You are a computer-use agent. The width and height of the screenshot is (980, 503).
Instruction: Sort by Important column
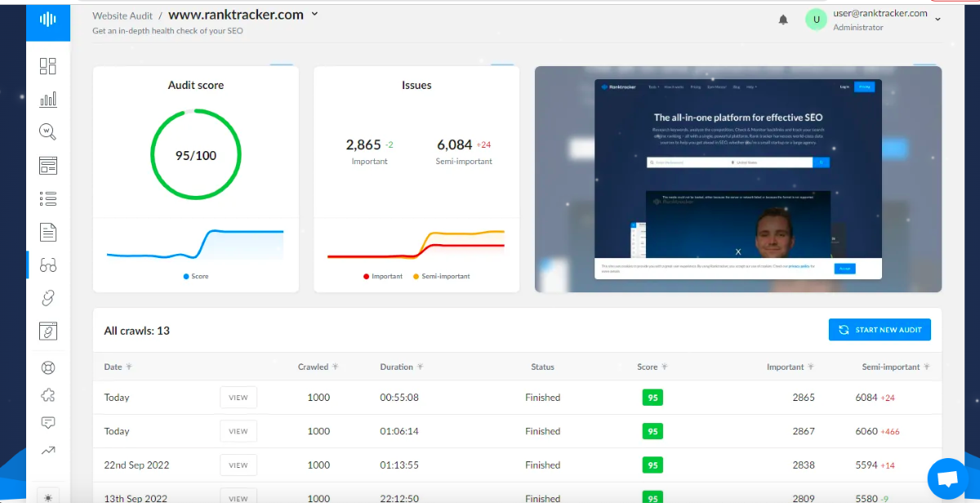pyautogui.click(x=791, y=367)
